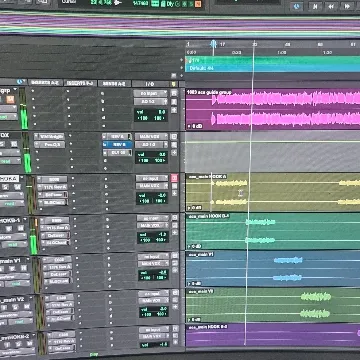Select the pink 'ecc guide group' audio clip
Image resolution: width=360 pixels, height=360 pixels.
(x=273, y=108)
